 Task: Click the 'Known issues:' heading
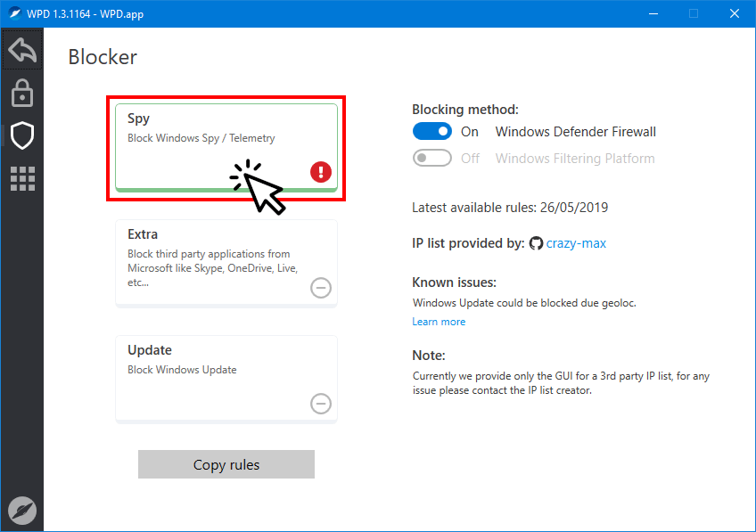click(x=454, y=282)
